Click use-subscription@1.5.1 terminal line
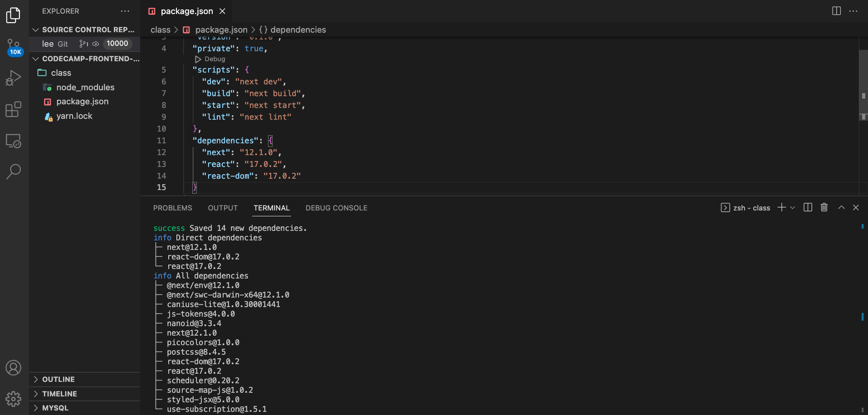The height and width of the screenshot is (415, 868). (x=217, y=409)
